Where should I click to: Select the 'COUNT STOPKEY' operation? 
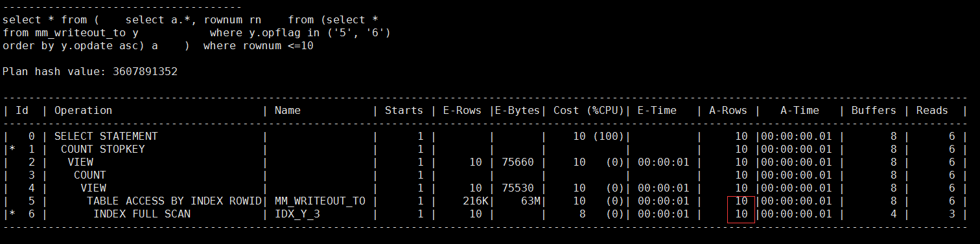coord(102,150)
